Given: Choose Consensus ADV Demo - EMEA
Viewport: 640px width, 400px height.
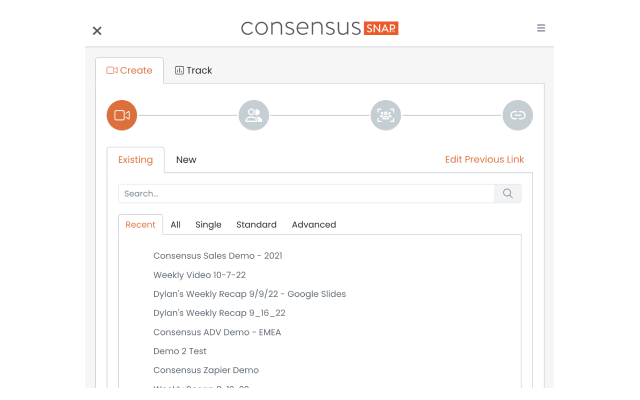Looking at the screenshot, I should pyautogui.click(x=217, y=332).
